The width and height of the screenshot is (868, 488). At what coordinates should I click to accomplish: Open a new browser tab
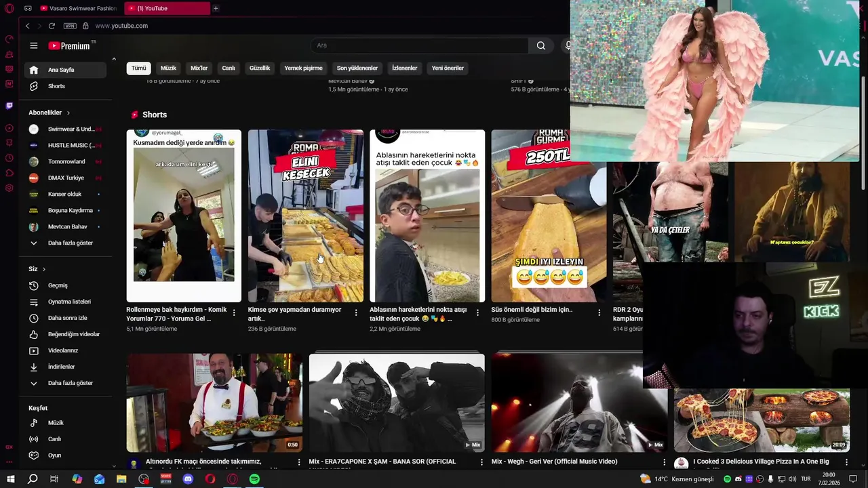(x=216, y=8)
